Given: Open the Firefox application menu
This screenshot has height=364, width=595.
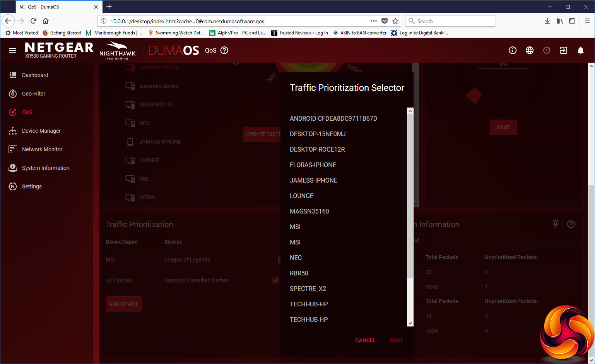Looking at the screenshot, I should [587, 21].
